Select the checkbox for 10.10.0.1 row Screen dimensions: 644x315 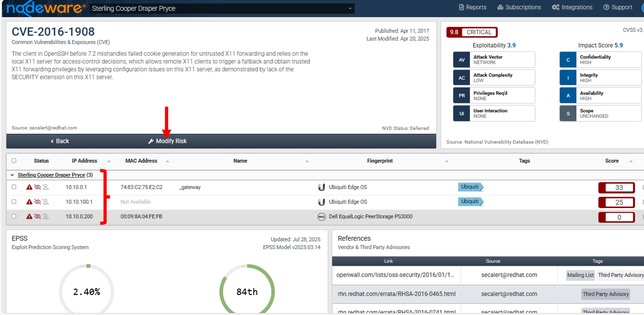[x=14, y=187]
